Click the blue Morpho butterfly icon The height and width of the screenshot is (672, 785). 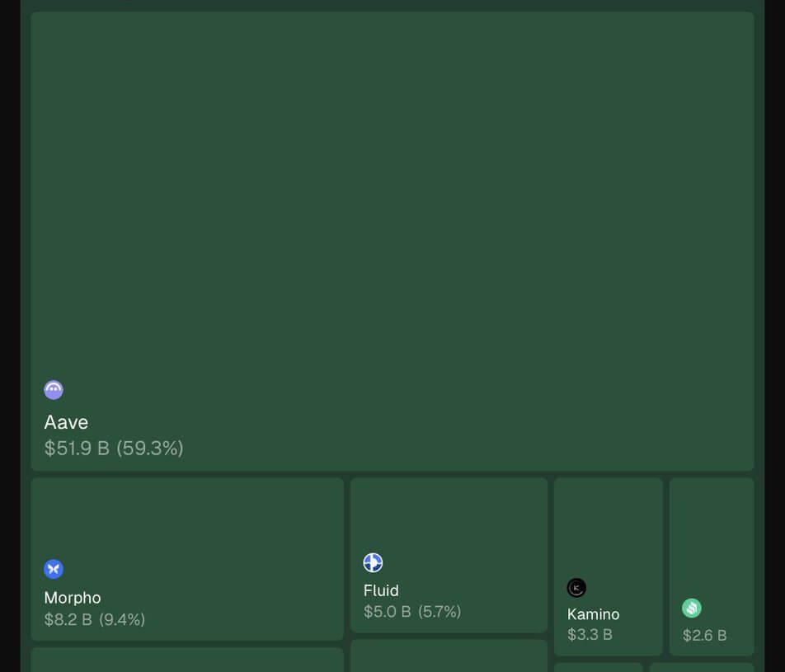pyautogui.click(x=54, y=569)
